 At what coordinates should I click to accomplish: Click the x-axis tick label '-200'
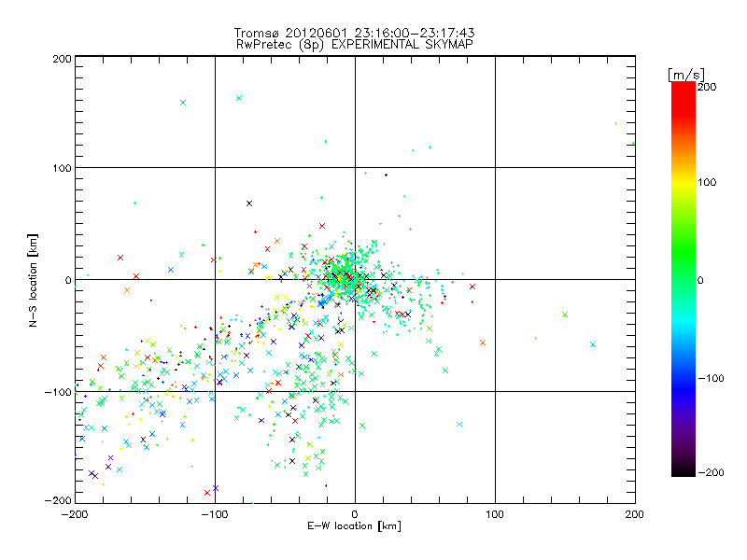[x=75, y=514]
